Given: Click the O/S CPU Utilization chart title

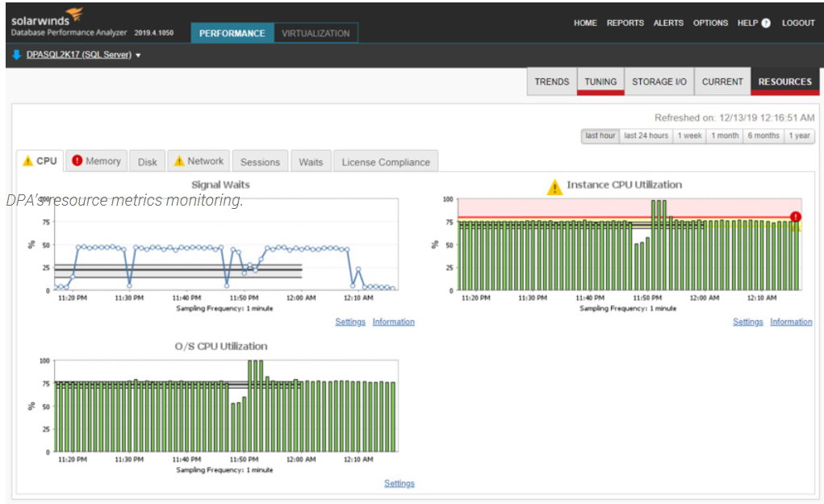Looking at the screenshot, I should click(220, 347).
